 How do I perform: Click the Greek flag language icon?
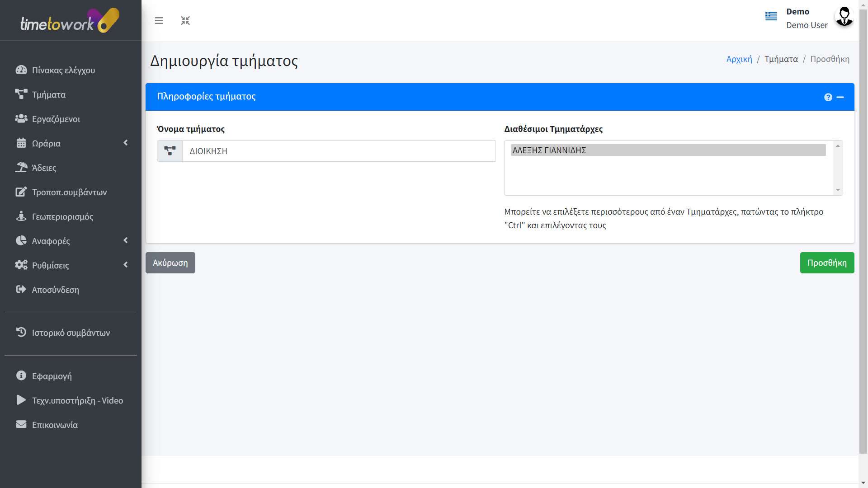click(x=771, y=16)
